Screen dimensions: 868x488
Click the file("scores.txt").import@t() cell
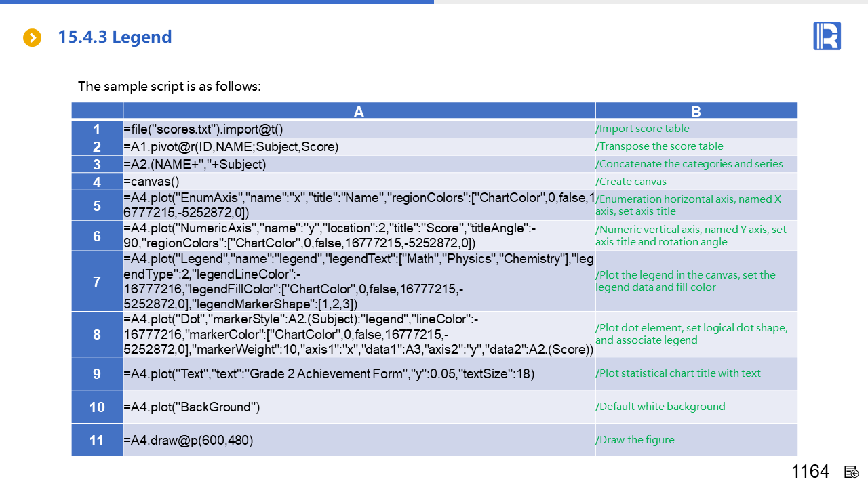pyautogui.click(x=203, y=129)
